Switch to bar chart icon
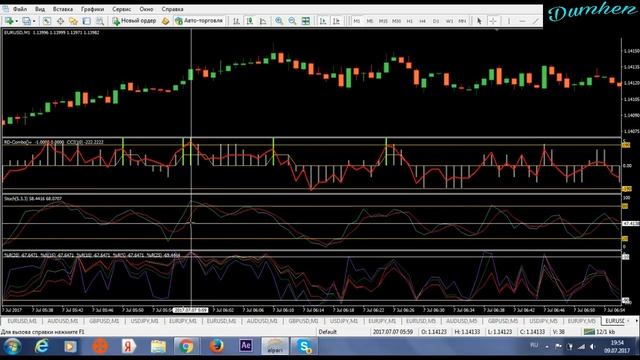 [236, 21]
